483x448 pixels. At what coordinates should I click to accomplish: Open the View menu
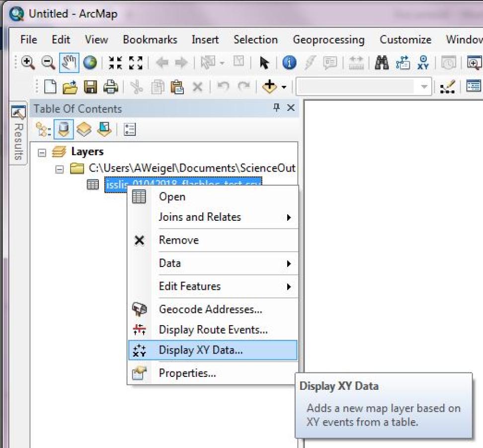96,39
